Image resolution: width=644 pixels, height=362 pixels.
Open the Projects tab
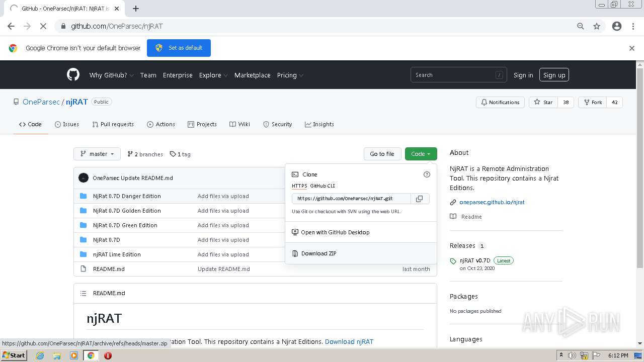(202, 124)
